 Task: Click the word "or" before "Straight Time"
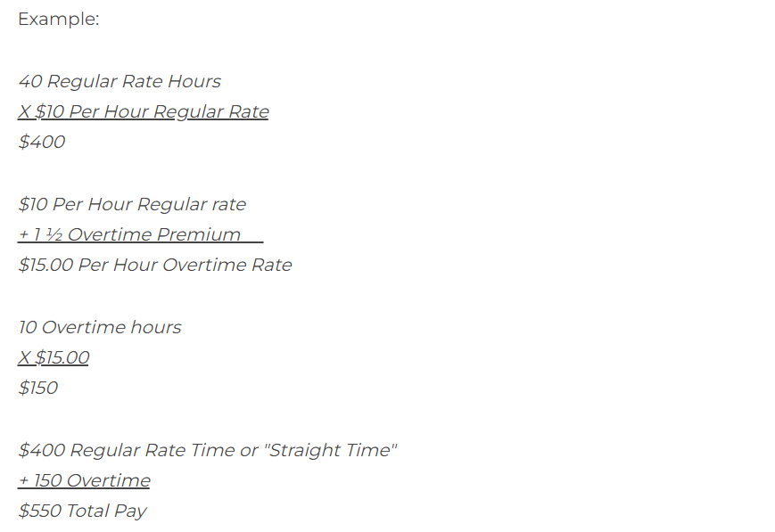(x=249, y=450)
